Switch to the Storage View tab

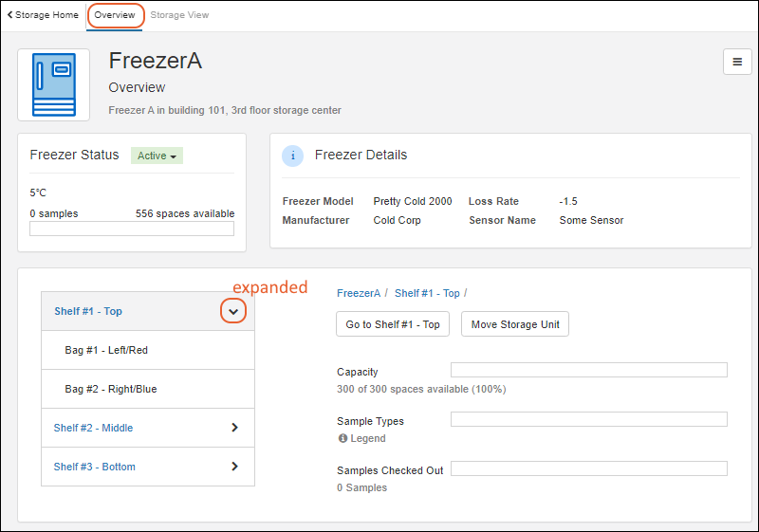(x=179, y=15)
